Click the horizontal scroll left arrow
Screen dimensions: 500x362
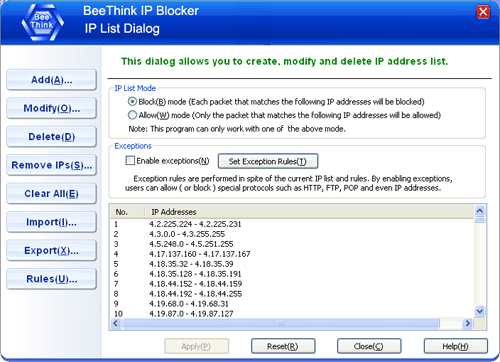[116, 323]
